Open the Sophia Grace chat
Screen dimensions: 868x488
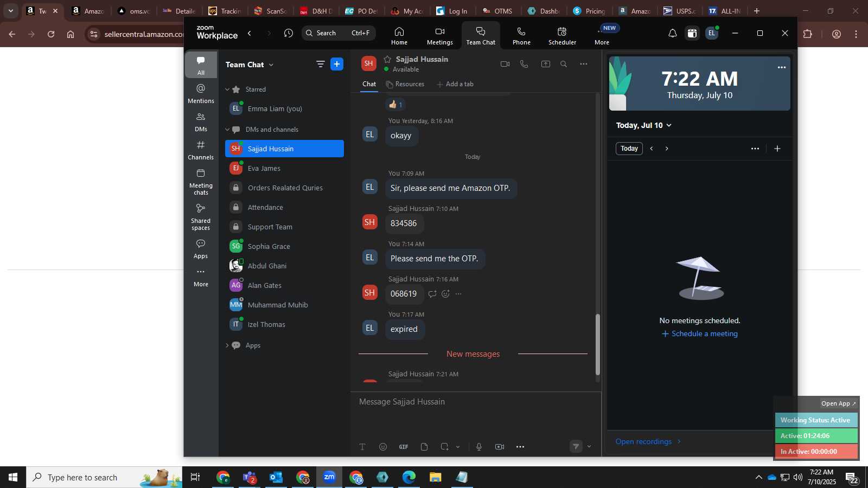pos(284,247)
